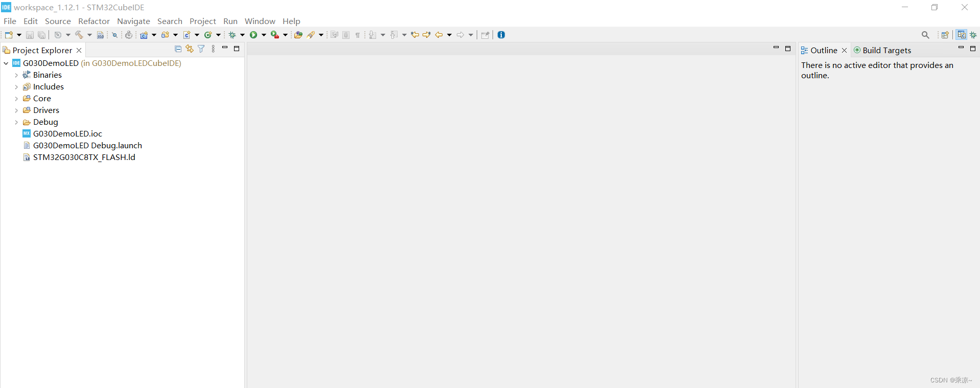The height and width of the screenshot is (388, 980).
Task: Expand the Debug folder node
Action: 16,122
